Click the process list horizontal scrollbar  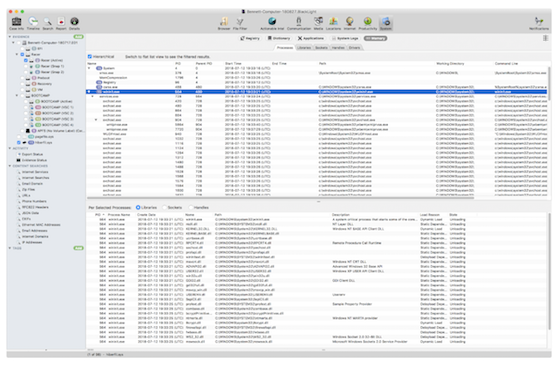(280, 197)
